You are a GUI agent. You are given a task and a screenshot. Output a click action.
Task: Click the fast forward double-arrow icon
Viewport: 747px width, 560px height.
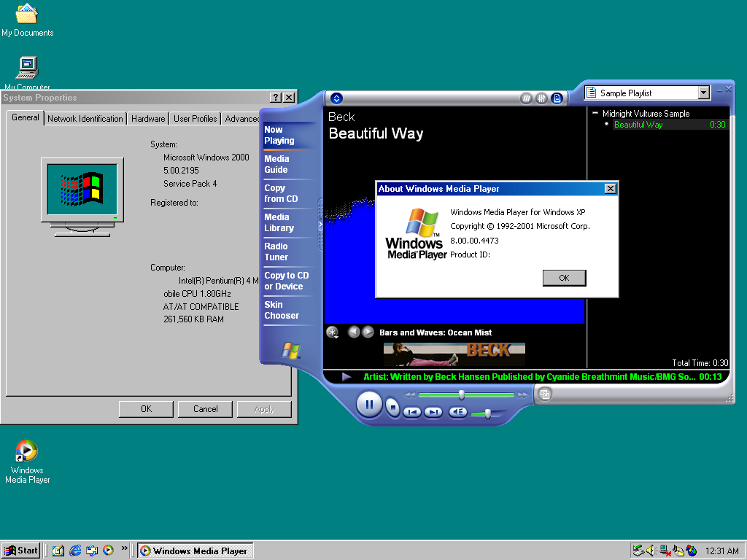pos(523,394)
